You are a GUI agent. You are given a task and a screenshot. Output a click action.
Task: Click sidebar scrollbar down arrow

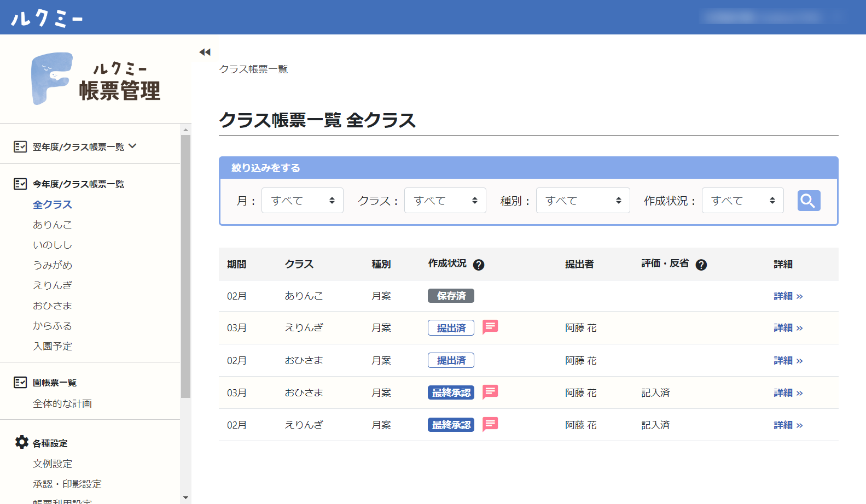coord(185,497)
